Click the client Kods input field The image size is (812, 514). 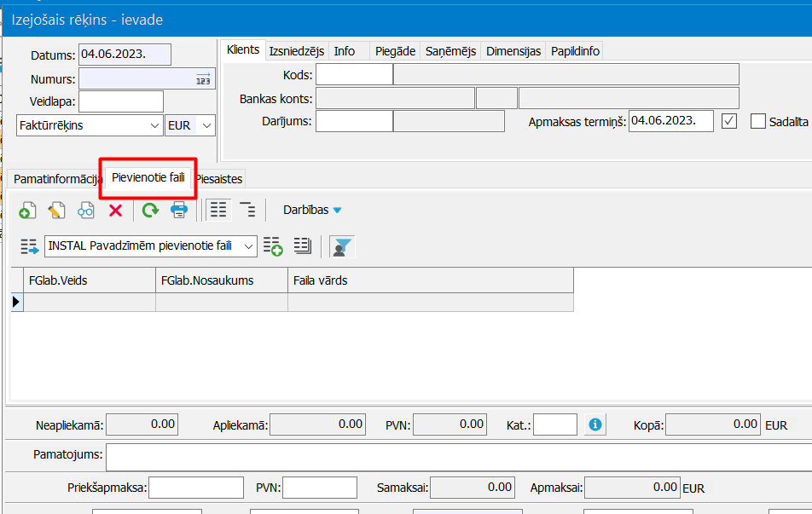tap(354, 74)
